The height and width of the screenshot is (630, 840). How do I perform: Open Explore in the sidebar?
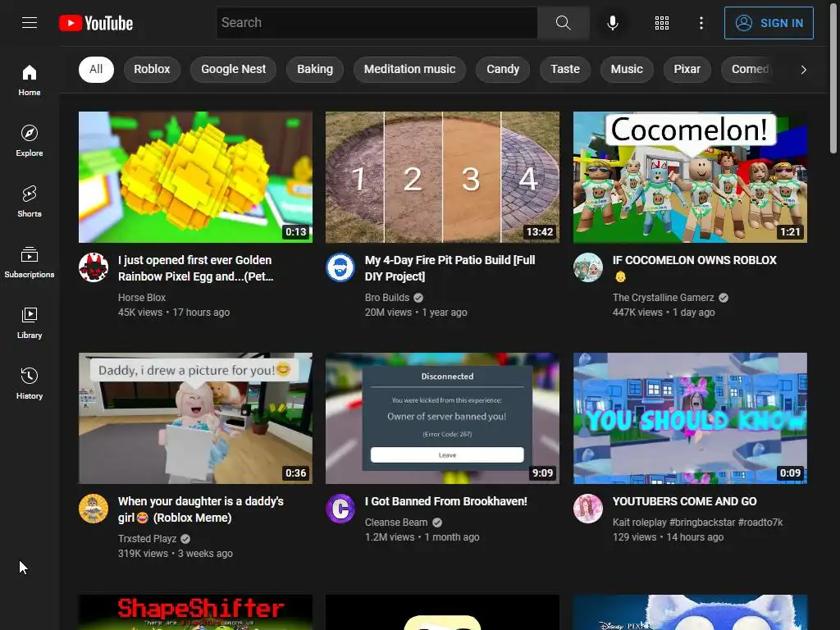30,141
